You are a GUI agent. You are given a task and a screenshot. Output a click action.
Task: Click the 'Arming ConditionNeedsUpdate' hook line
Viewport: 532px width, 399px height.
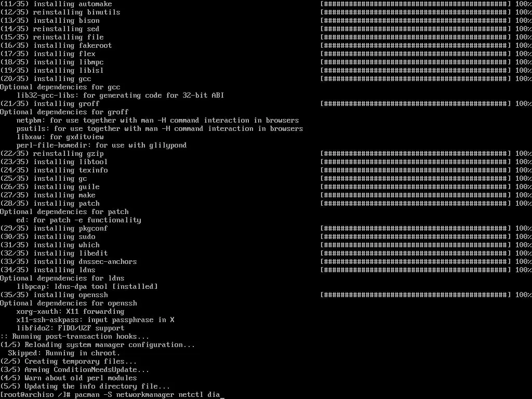click(74, 370)
